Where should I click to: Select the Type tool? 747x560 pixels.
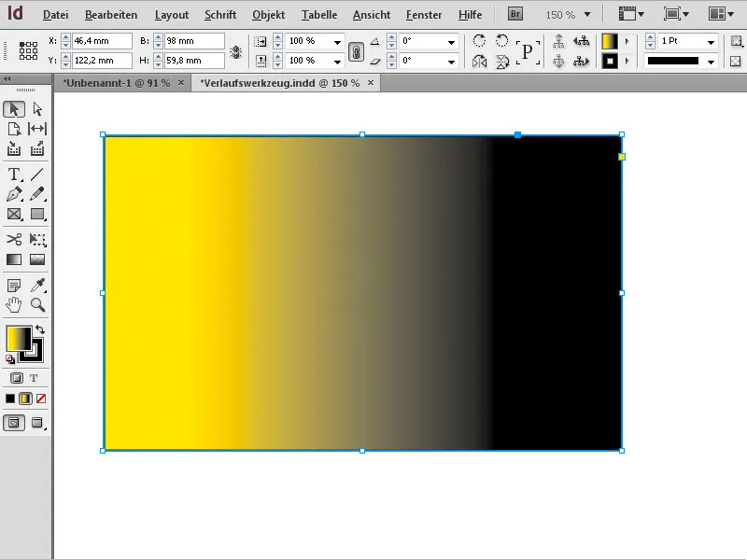(x=14, y=175)
